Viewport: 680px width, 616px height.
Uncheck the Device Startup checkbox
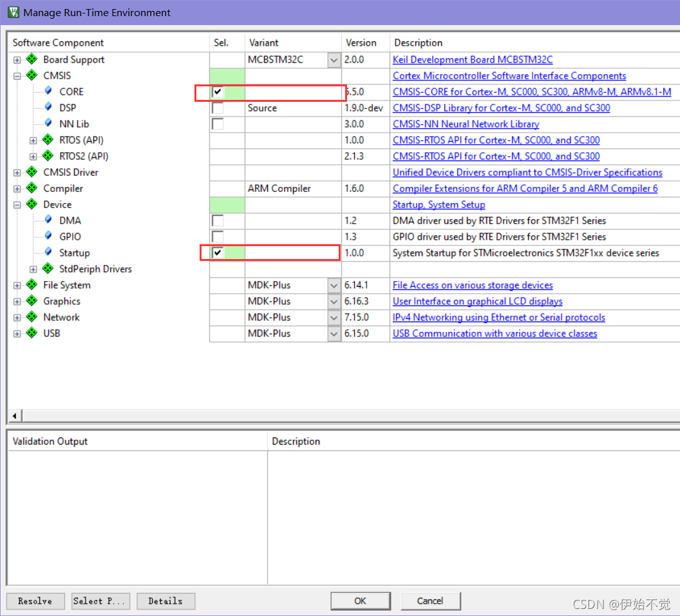click(218, 253)
